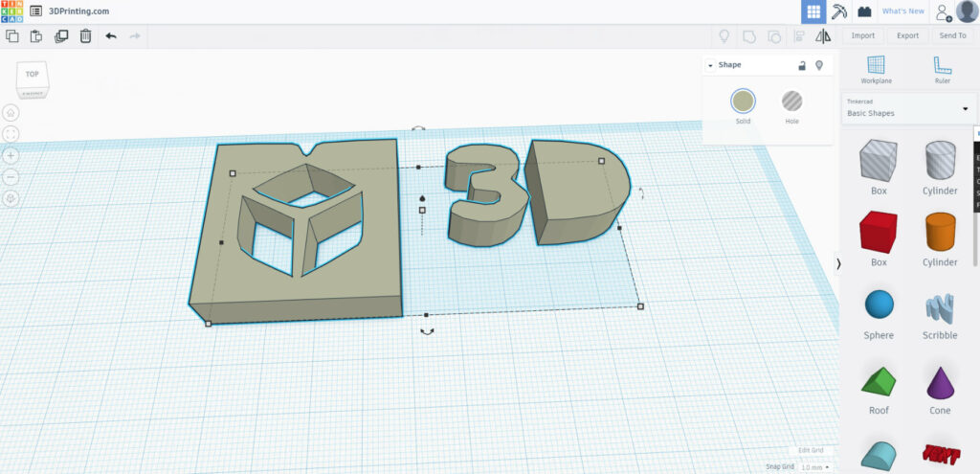The width and height of the screenshot is (980, 474).
Task: Toggle the shape lock icon
Action: (802, 65)
